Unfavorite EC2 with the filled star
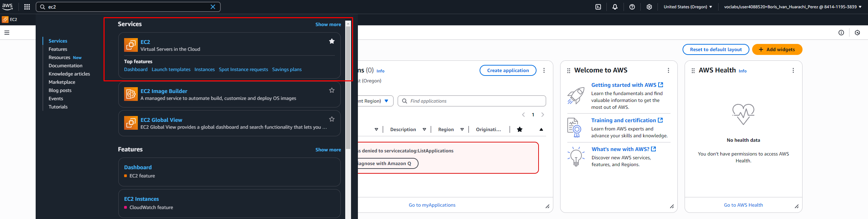This screenshot has height=219, width=868. [332, 41]
